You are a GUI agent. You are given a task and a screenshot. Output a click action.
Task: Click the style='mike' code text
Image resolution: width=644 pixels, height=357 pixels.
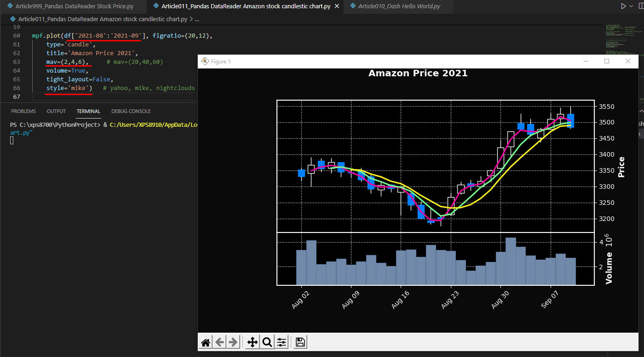coord(69,88)
